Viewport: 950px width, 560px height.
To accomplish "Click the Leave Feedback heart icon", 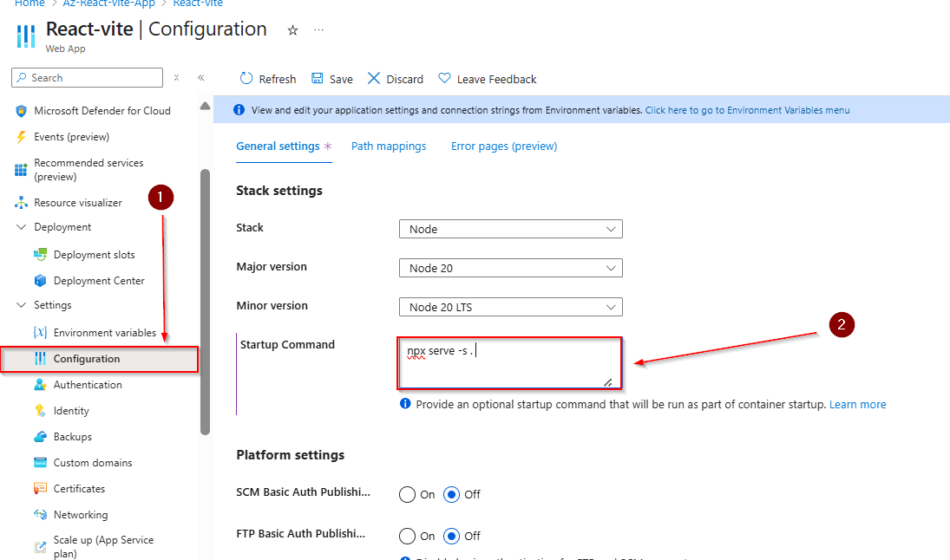I will tap(445, 78).
